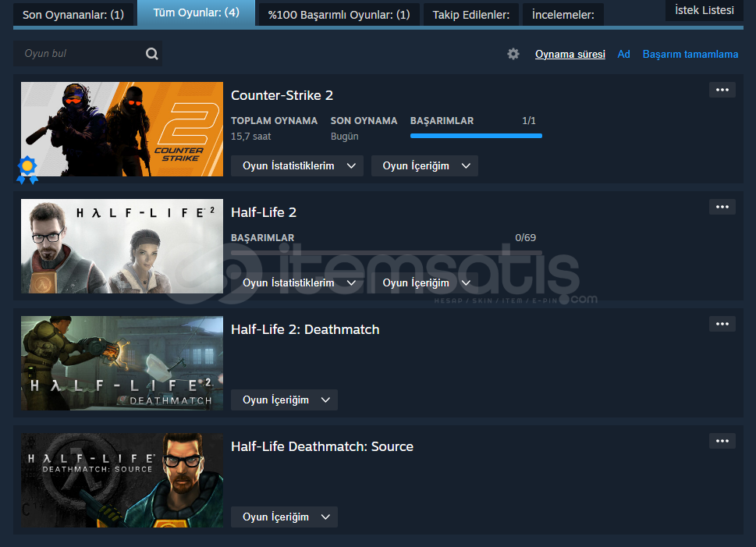Screen dimensions: 756x547
Task: Click the 0/69 achievements count
Action: [x=526, y=238]
